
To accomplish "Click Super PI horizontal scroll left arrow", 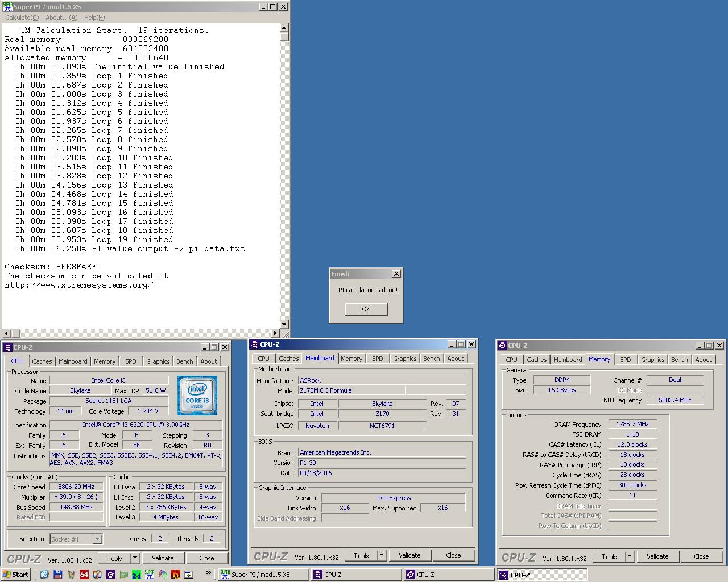I will pyautogui.click(x=7, y=334).
